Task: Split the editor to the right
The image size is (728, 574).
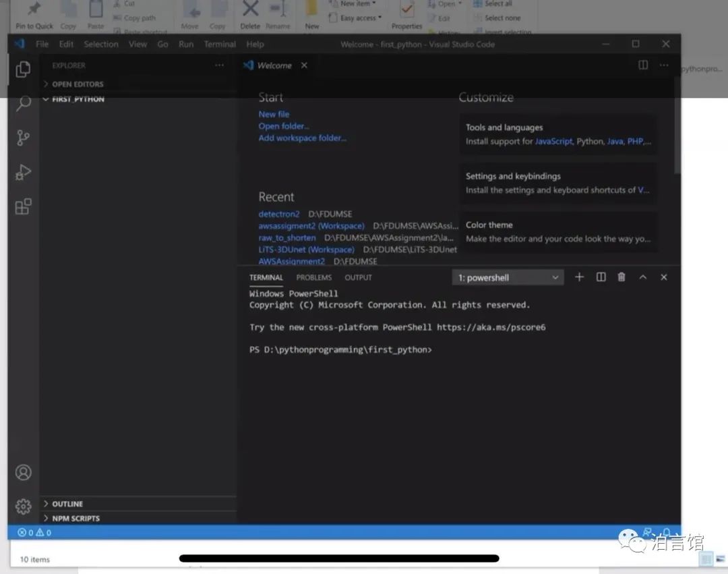Action: click(643, 65)
